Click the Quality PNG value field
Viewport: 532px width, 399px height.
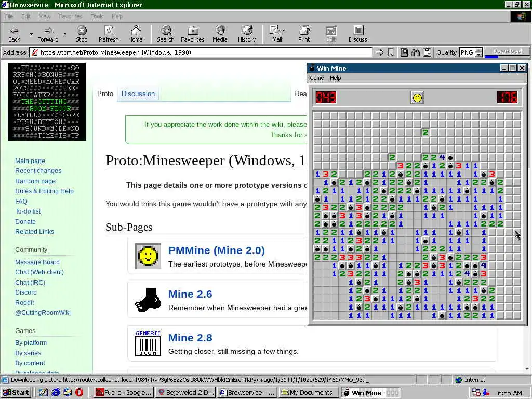467,52
